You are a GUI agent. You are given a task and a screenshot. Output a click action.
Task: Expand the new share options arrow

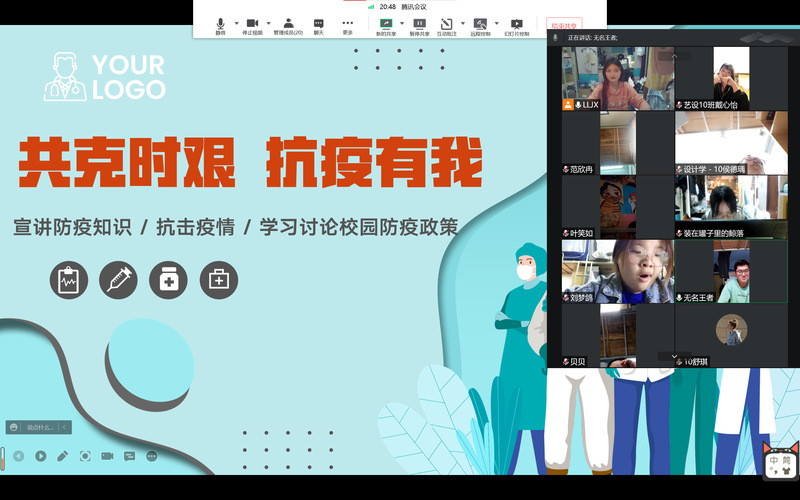pyautogui.click(x=400, y=23)
